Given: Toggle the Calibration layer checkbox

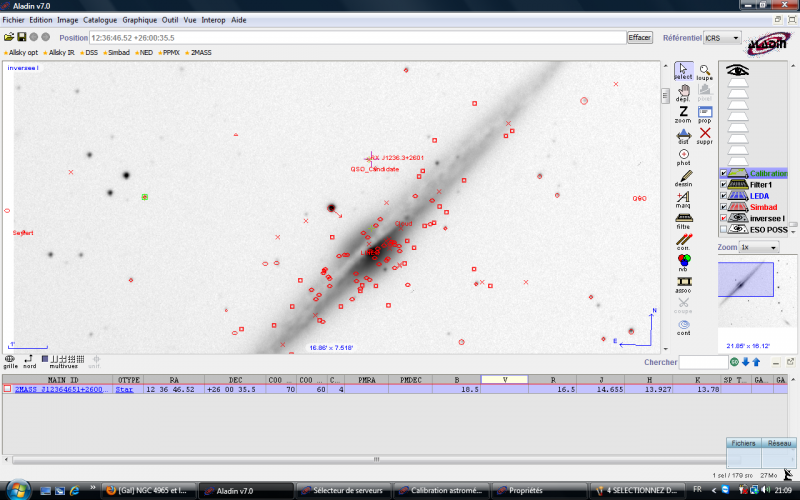Looking at the screenshot, I should point(723,173).
